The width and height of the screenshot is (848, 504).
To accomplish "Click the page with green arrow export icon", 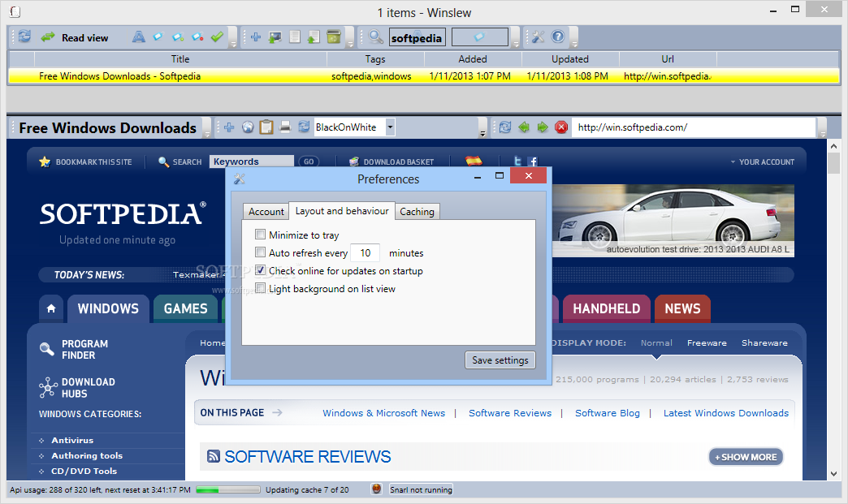I will click(314, 37).
